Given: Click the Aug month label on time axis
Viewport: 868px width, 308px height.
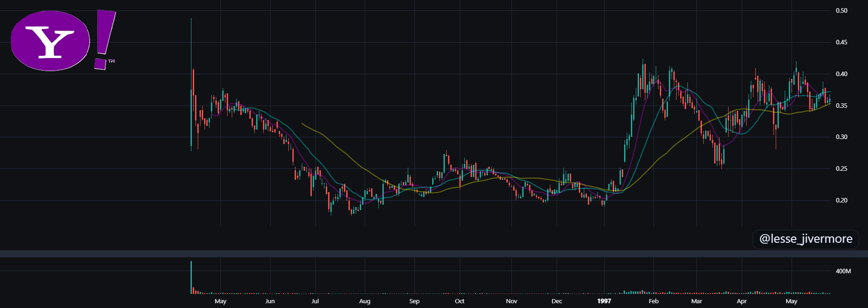Looking at the screenshot, I should click(365, 301).
